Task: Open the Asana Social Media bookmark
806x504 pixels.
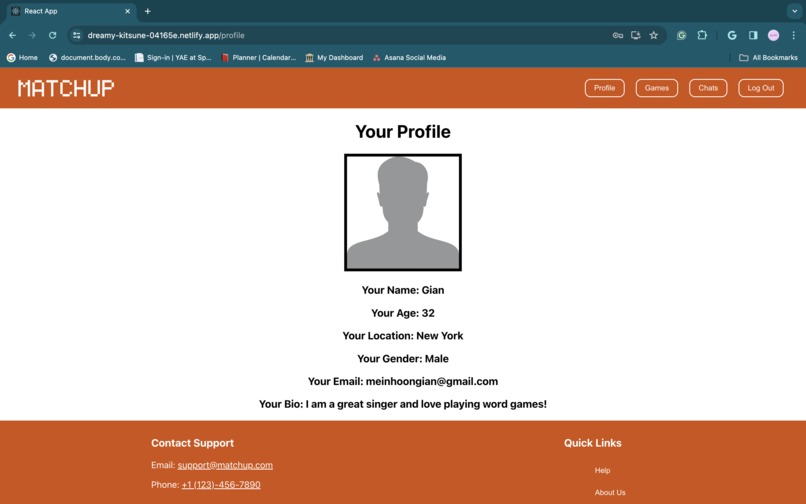Action: pyautogui.click(x=409, y=58)
